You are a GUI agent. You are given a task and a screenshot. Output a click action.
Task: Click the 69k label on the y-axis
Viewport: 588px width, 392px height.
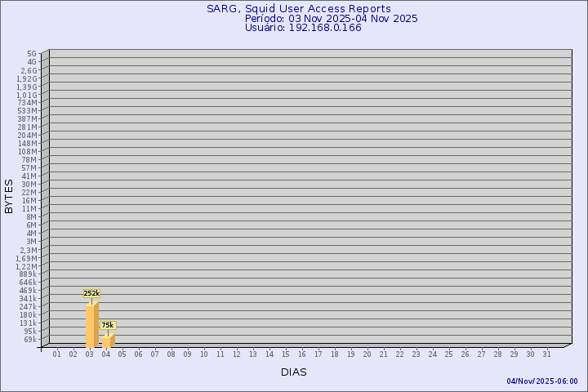click(30, 339)
